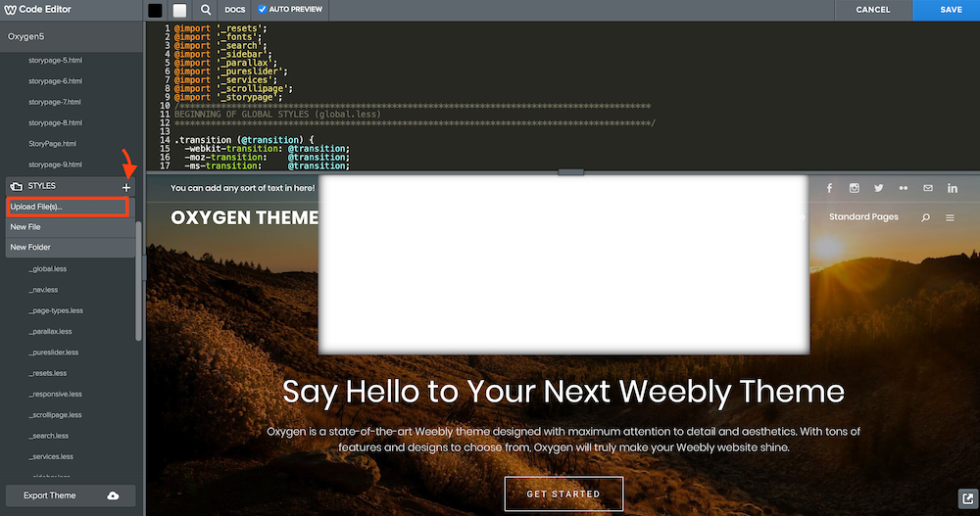The height and width of the screenshot is (516, 980).
Task: Click the Export Theme button
Action: [x=70, y=495]
